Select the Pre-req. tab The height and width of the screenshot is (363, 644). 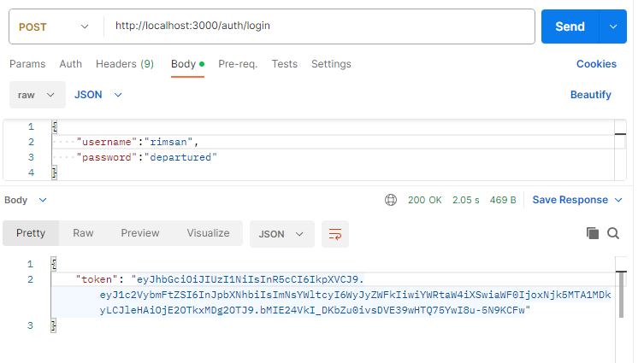pyautogui.click(x=238, y=64)
